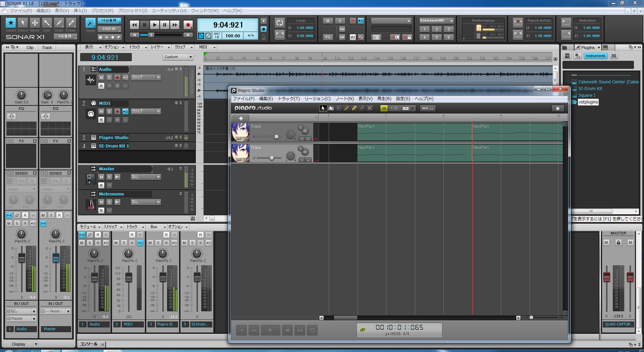Screen dimensions: 644x352
Task: Click the Metronome bus icon
Action: click(91, 204)
